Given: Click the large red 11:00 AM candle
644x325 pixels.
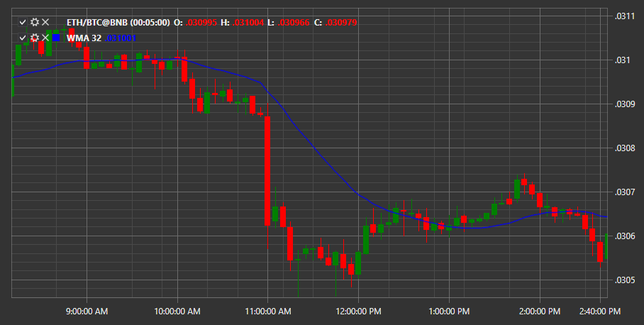Looking at the screenshot, I should 267,171.
